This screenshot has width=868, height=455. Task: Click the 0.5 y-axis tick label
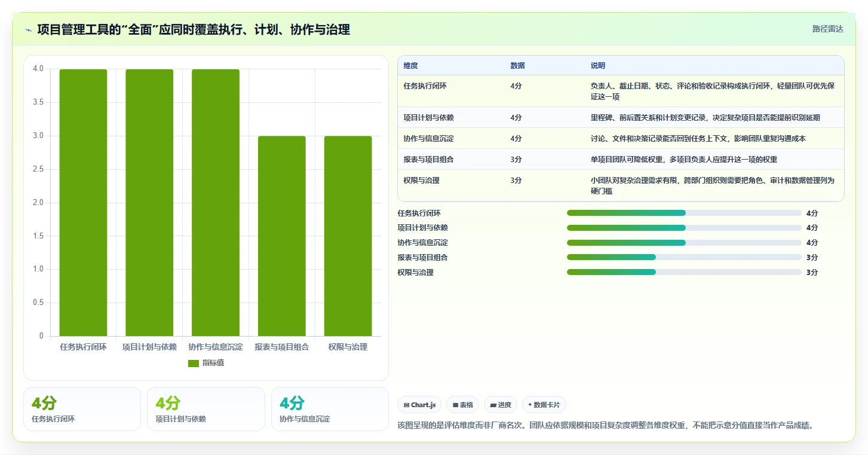[38, 303]
